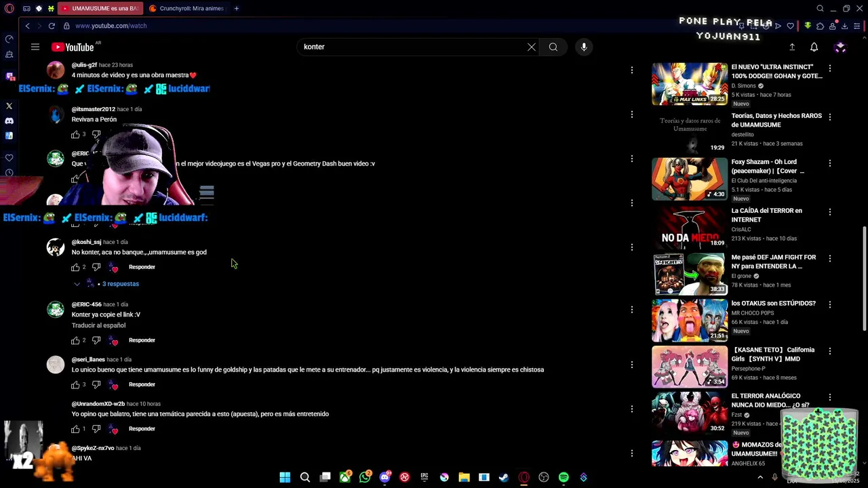Open Windows taskbar search

point(305,477)
